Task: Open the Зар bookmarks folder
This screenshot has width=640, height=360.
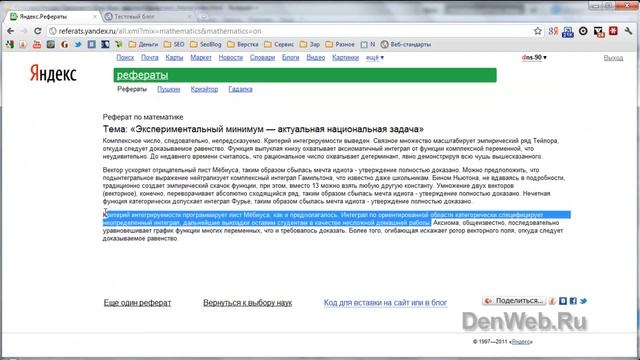Action: [310, 44]
